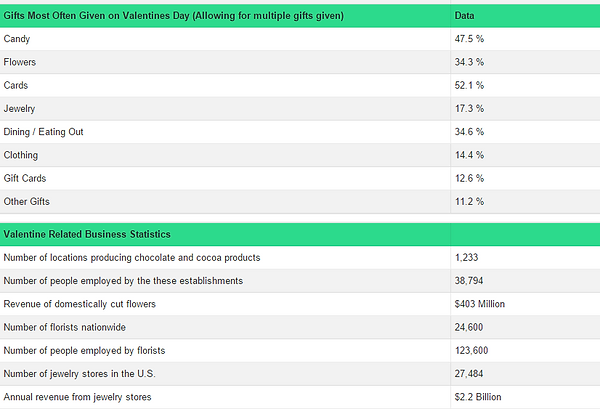The image size is (600, 409).
Task: Click the 'Jewelry' row label
Action: click(x=19, y=109)
